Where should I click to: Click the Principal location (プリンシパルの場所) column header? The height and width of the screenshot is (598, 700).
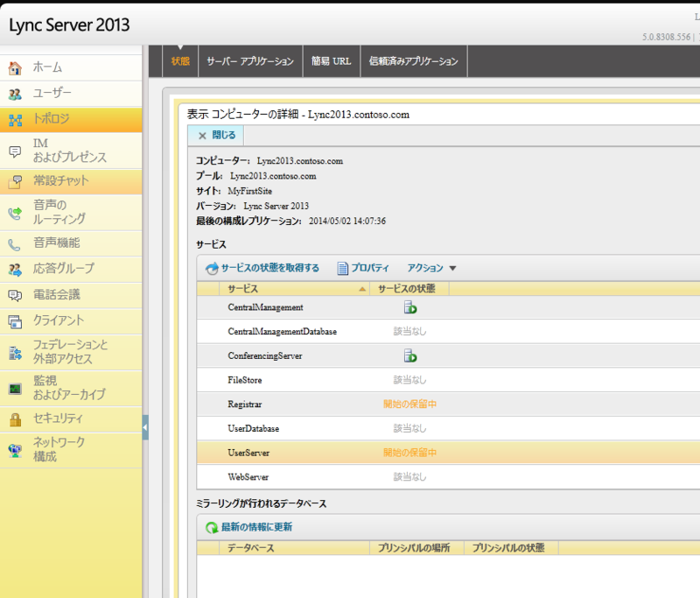417,548
